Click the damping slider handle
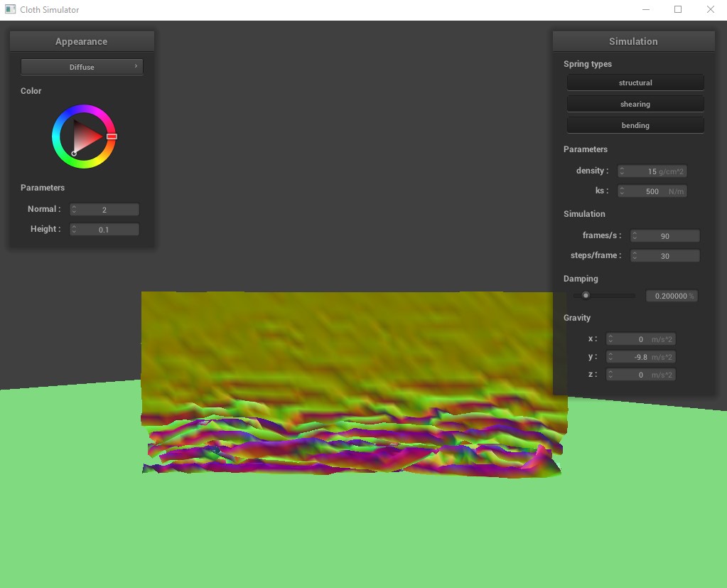The width and height of the screenshot is (727, 588). pyautogui.click(x=586, y=295)
